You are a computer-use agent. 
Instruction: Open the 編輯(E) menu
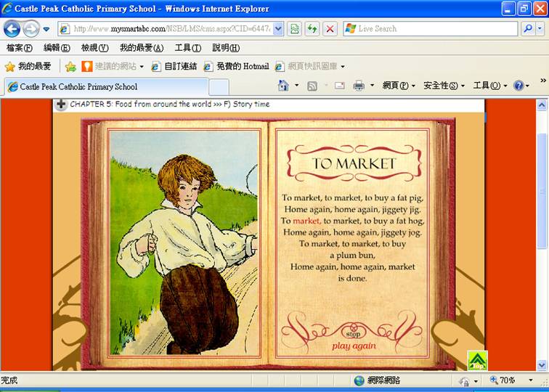[x=57, y=48]
